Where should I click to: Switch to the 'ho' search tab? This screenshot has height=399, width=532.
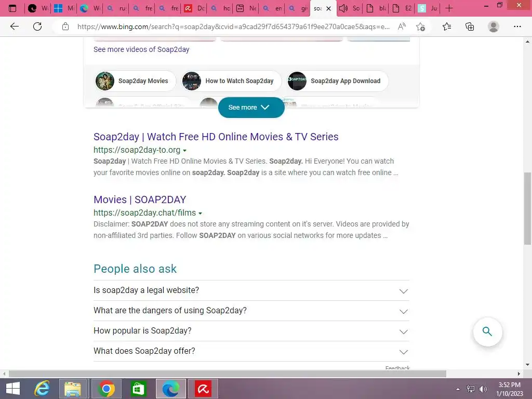[220, 8]
